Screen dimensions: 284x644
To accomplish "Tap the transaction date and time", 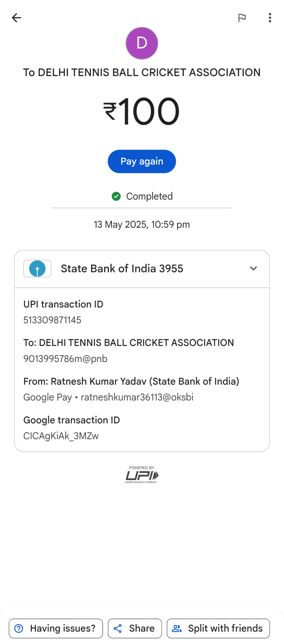I will (x=142, y=224).
